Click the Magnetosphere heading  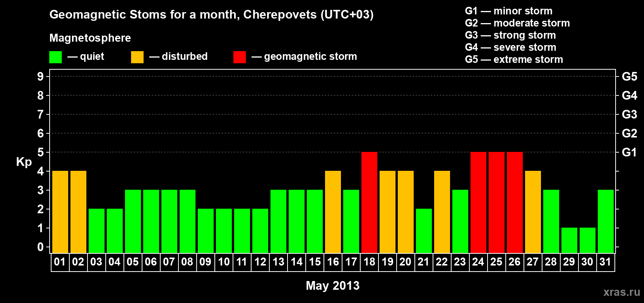[90, 38]
